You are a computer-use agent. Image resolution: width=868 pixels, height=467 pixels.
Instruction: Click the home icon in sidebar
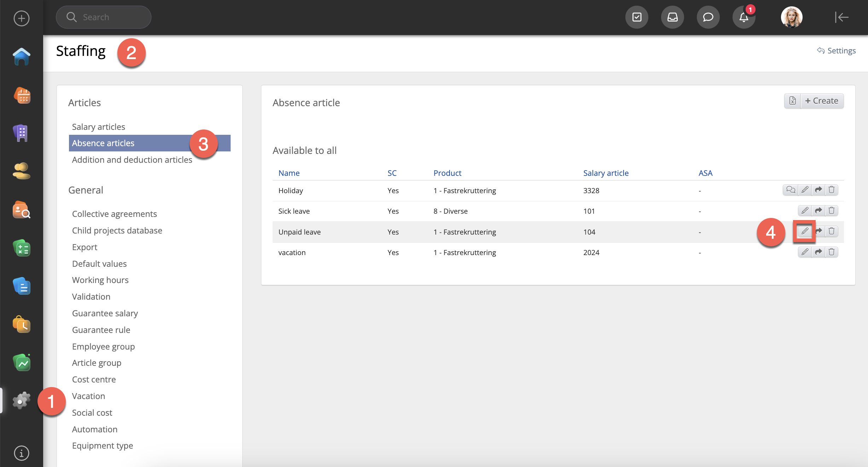(22, 57)
